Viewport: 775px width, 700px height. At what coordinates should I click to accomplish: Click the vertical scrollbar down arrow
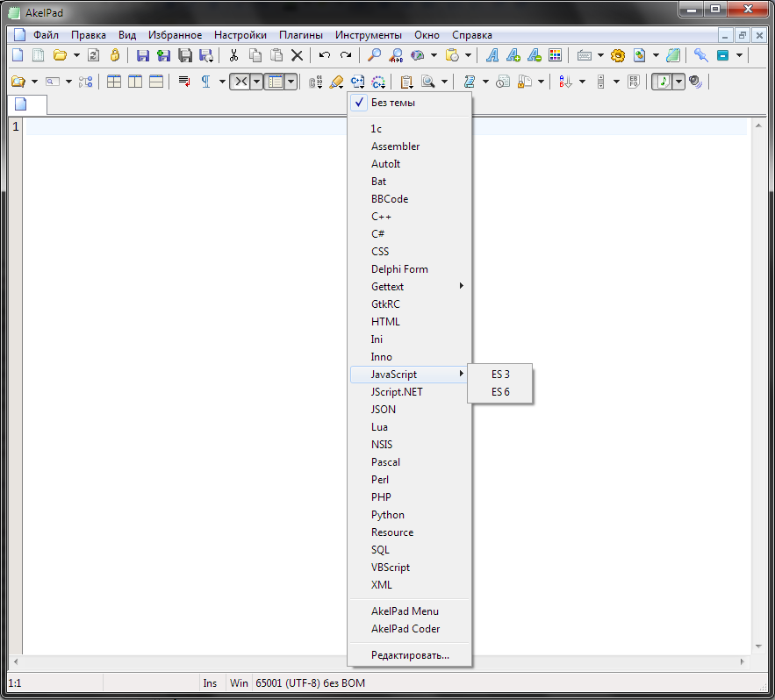[758, 646]
